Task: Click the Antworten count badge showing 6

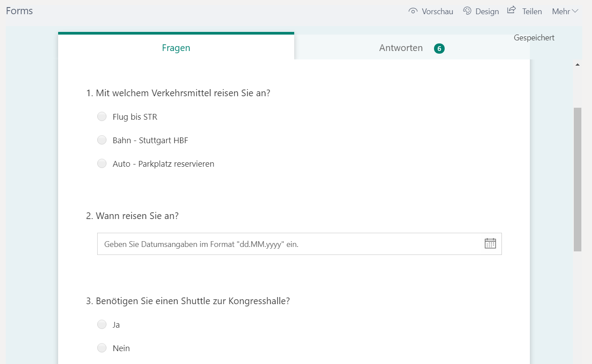Action: (439, 49)
